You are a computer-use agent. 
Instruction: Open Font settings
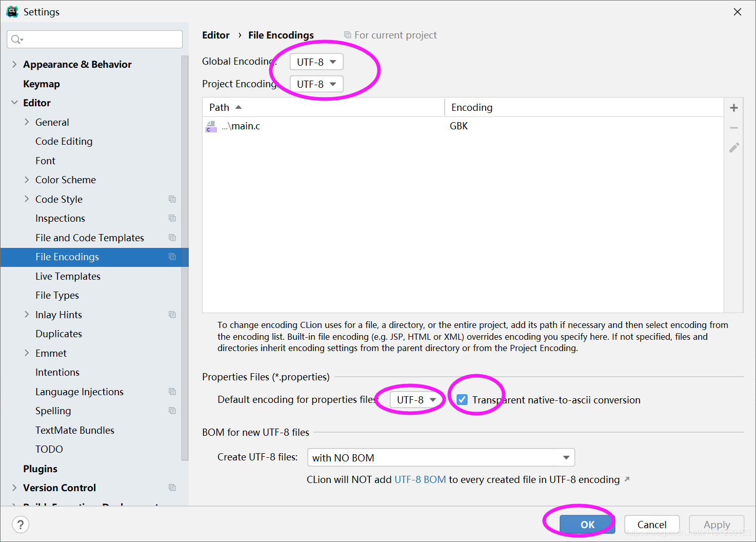[46, 161]
